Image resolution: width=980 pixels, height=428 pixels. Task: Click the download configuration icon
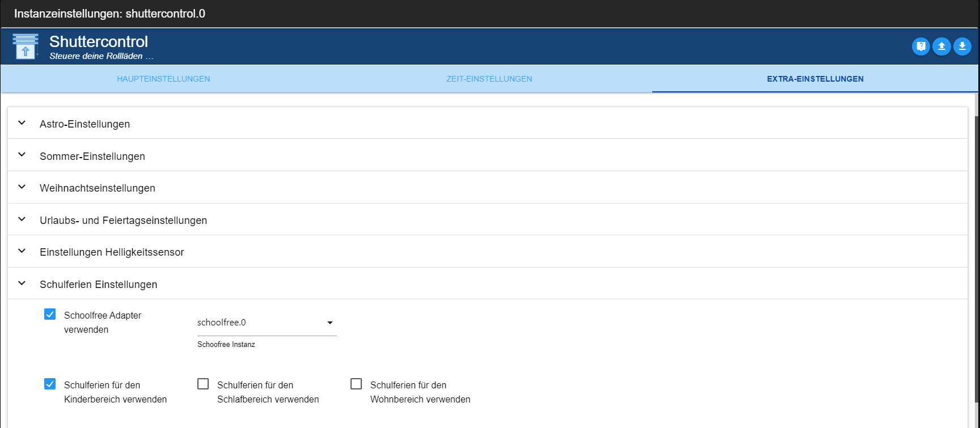pyautogui.click(x=962, y=46)
